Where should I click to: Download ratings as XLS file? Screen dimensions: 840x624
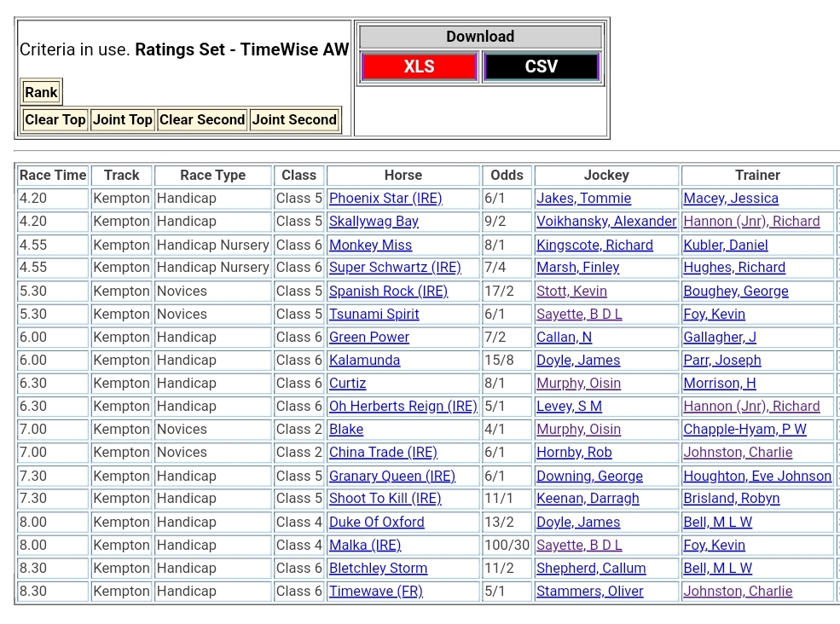419,66
